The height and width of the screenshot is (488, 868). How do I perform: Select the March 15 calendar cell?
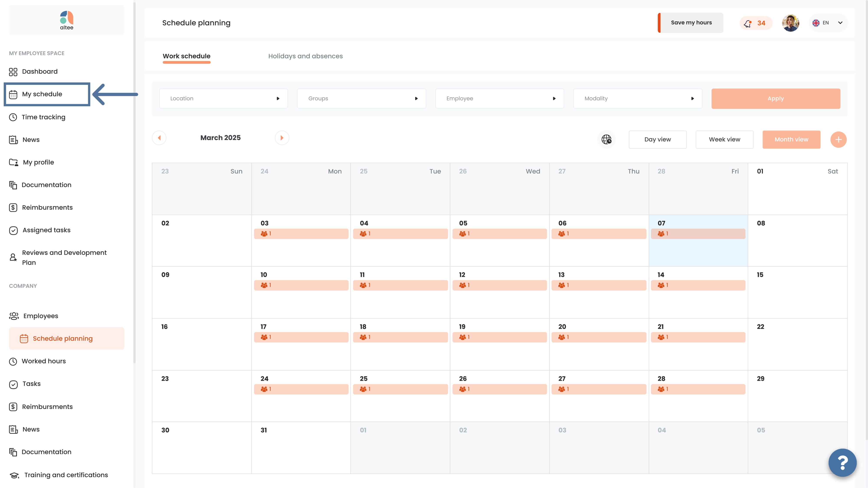[x=797, y=292]
